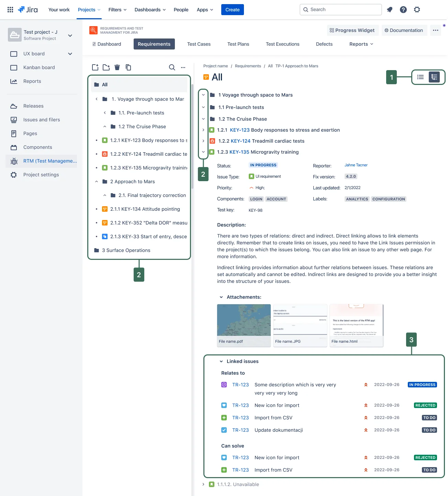Expand the 1.2.1 KEY-123 row chevron
The image size is (448, 496).
203,130
